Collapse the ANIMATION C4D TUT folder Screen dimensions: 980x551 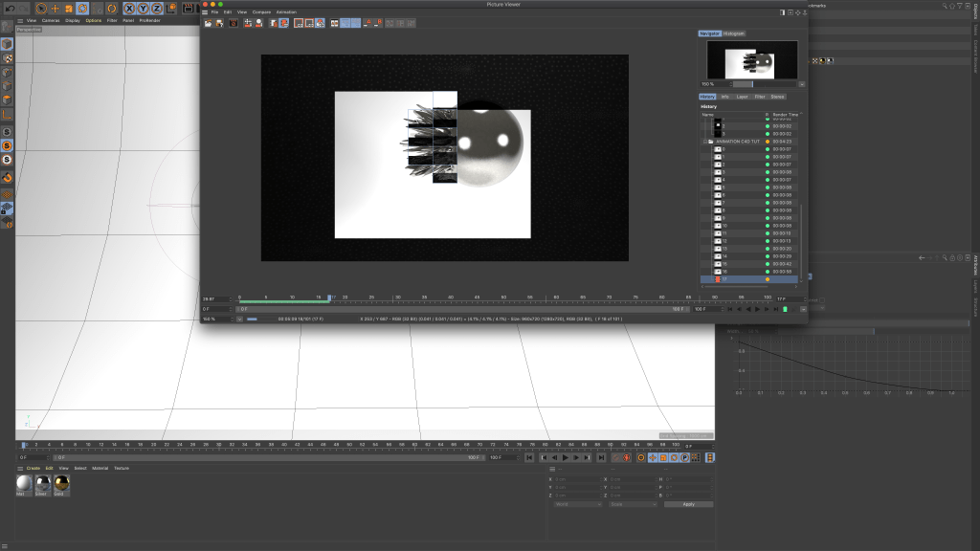point(705,142)
